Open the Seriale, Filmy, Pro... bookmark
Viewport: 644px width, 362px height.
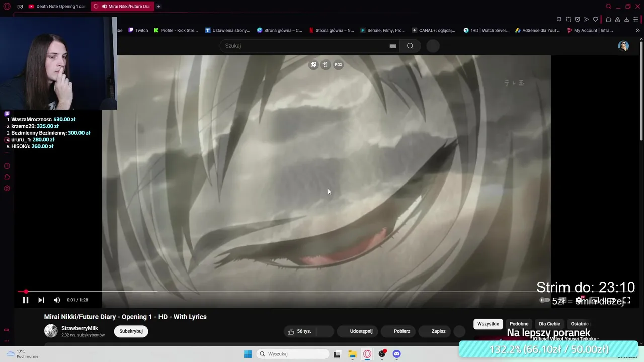[382, 30]
